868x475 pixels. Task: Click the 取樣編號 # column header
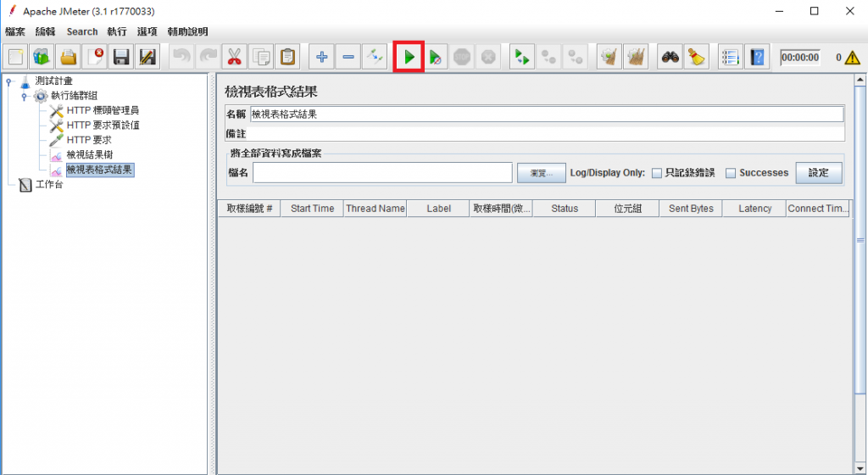[250, 209]
